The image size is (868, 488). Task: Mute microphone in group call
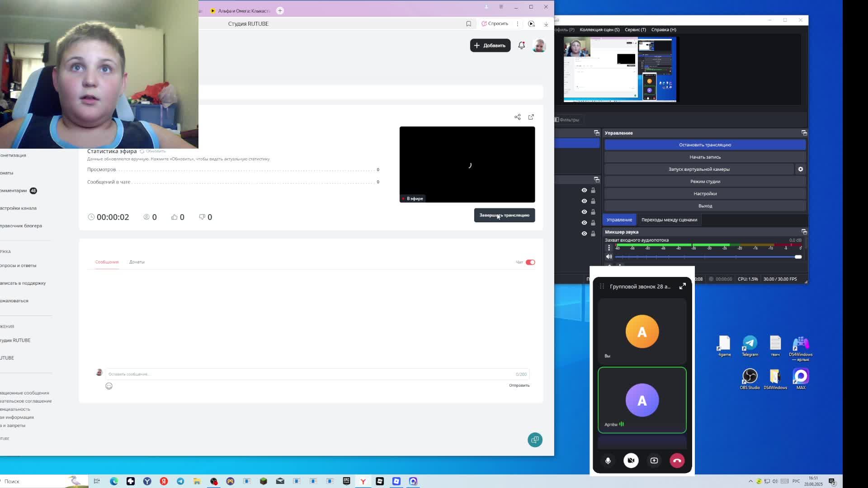click(608, 460)
